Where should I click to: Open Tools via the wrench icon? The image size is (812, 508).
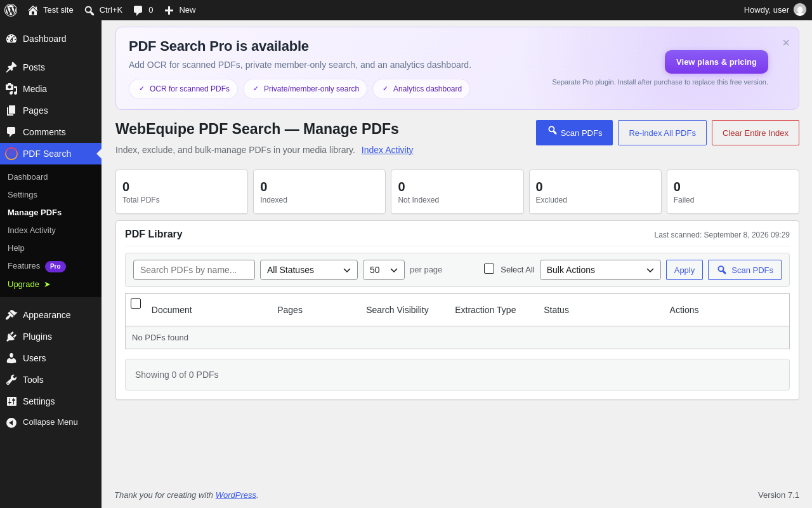pos(11,380)
